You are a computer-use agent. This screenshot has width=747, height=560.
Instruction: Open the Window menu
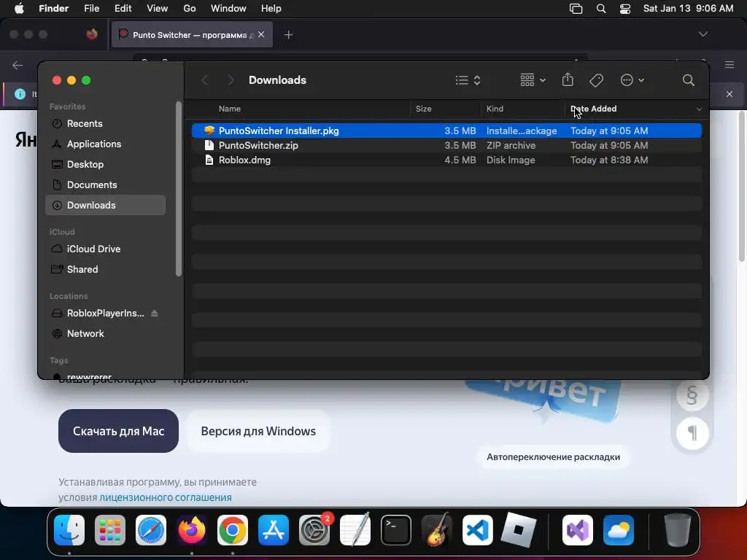coord(228,9)
